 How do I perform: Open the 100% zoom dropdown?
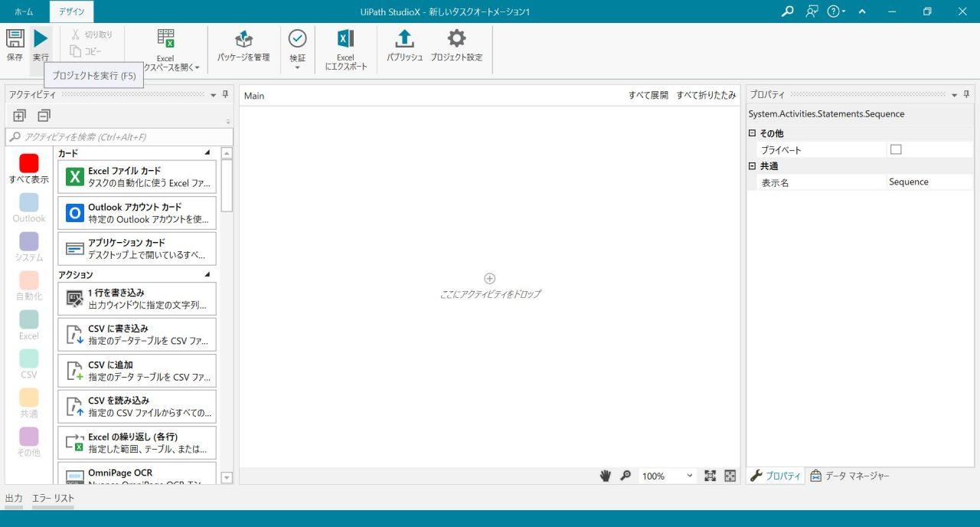(668, 476)
